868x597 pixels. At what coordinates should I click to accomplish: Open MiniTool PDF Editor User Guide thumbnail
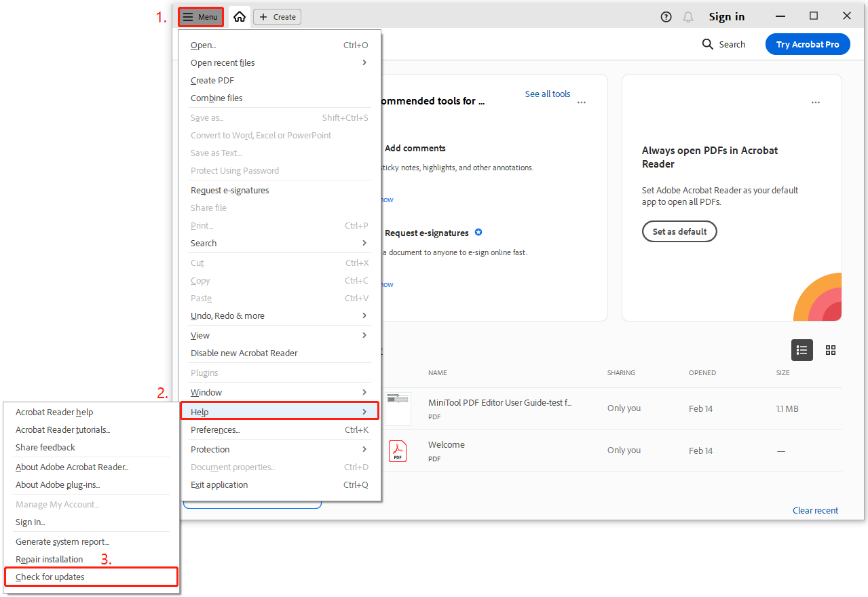[x=398, y=408]
